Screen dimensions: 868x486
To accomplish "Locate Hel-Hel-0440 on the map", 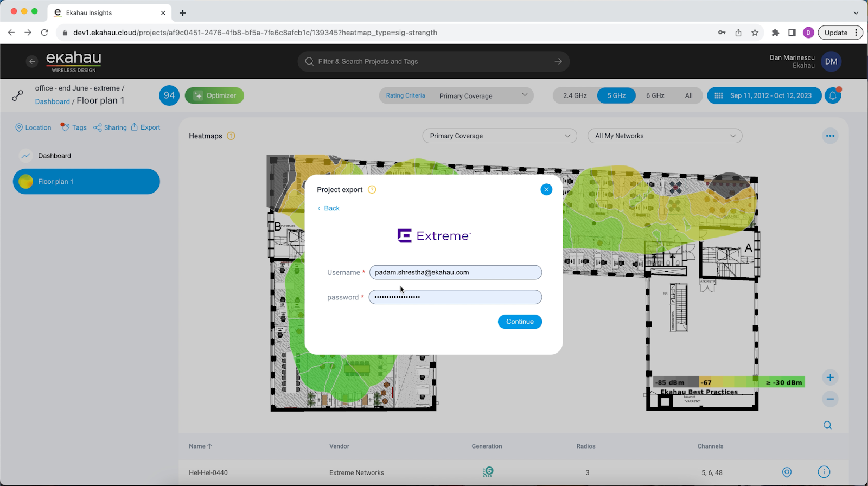I will (787, 472).
